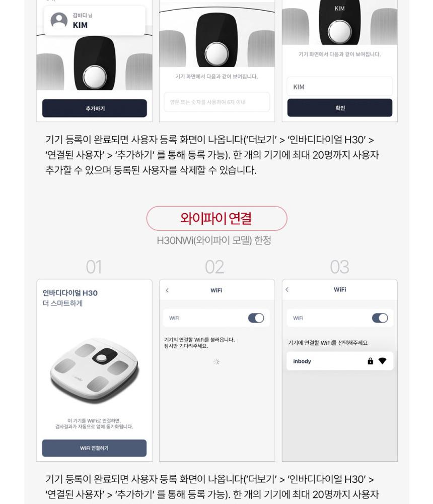Click the InBody scale product image
433x504 pixels.
click(94, 369)
